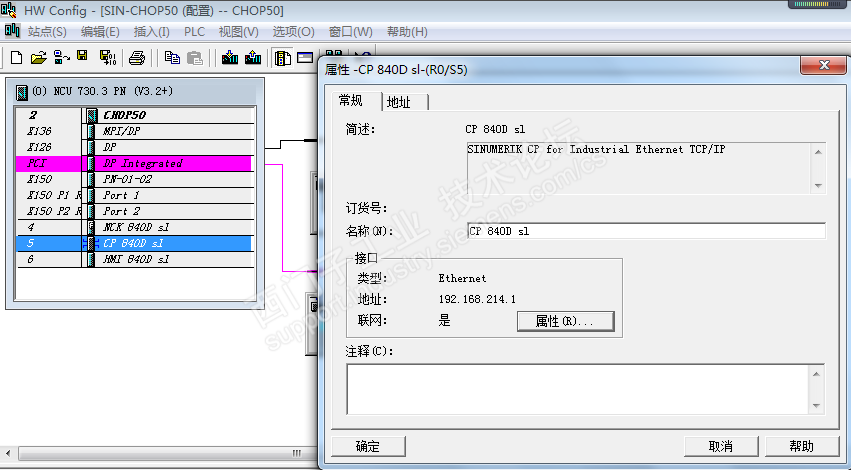
Task: Click the Paste toolbar icon
Action: pos(194,58)
